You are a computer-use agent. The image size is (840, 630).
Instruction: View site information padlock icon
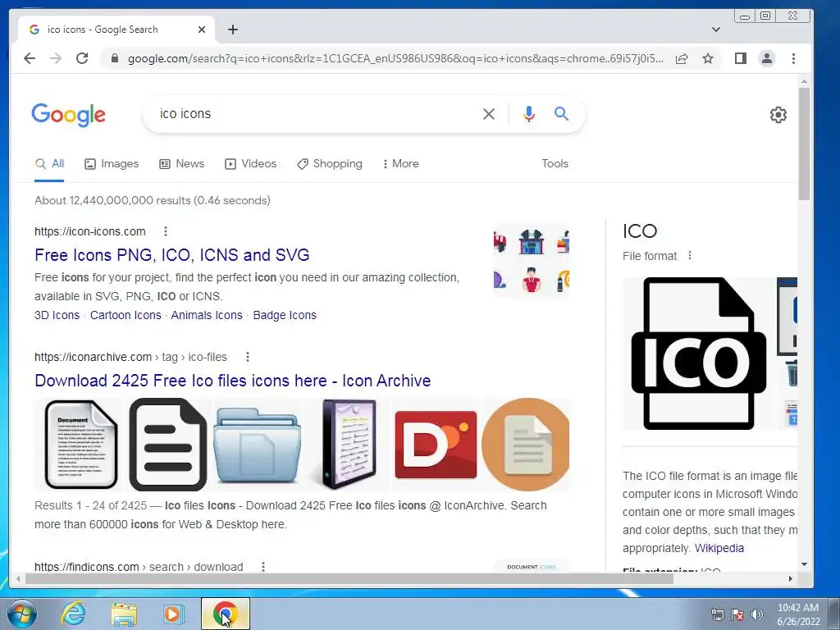[114, 58]
